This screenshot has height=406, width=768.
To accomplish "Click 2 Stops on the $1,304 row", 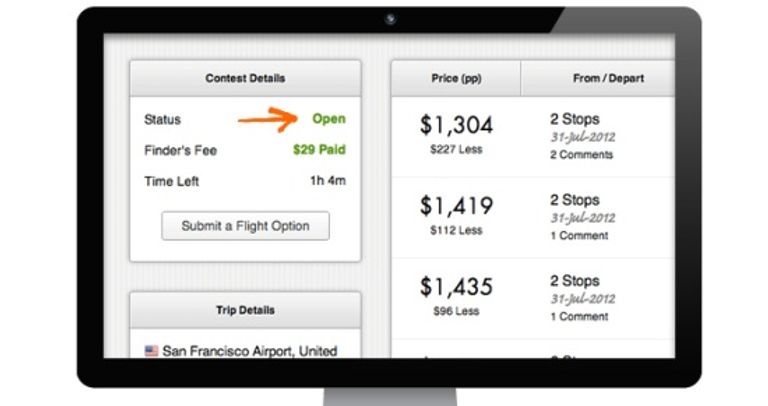I will tap(575, 119).
